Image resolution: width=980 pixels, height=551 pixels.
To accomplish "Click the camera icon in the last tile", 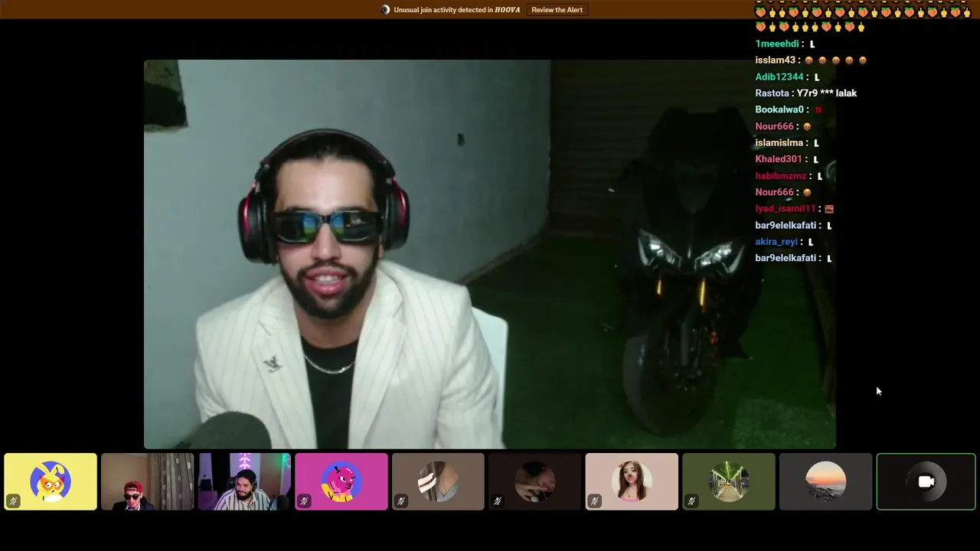I will click(926, 481).
